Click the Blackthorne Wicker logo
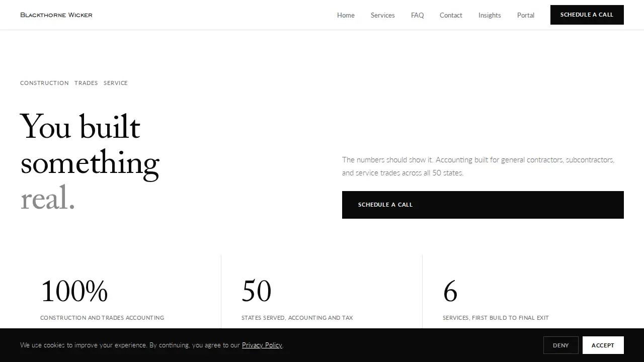This screenshot has width=644, height=362. 56,15
